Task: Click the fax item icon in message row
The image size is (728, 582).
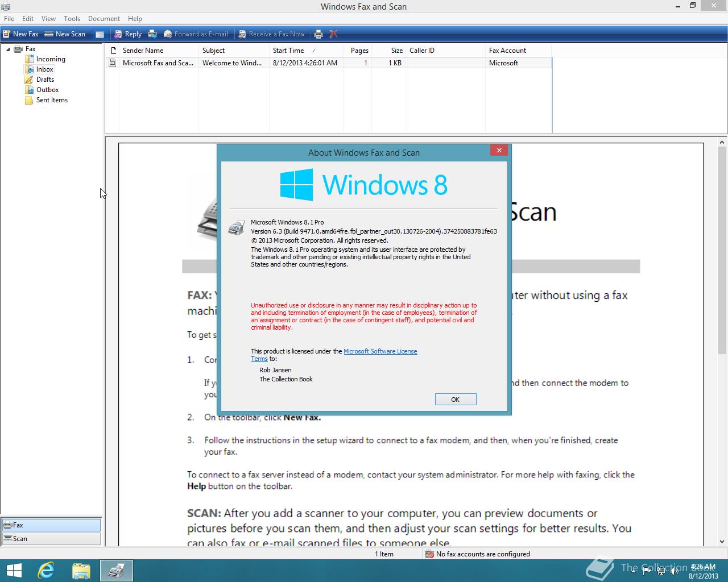Action: (x=113, y=63)
